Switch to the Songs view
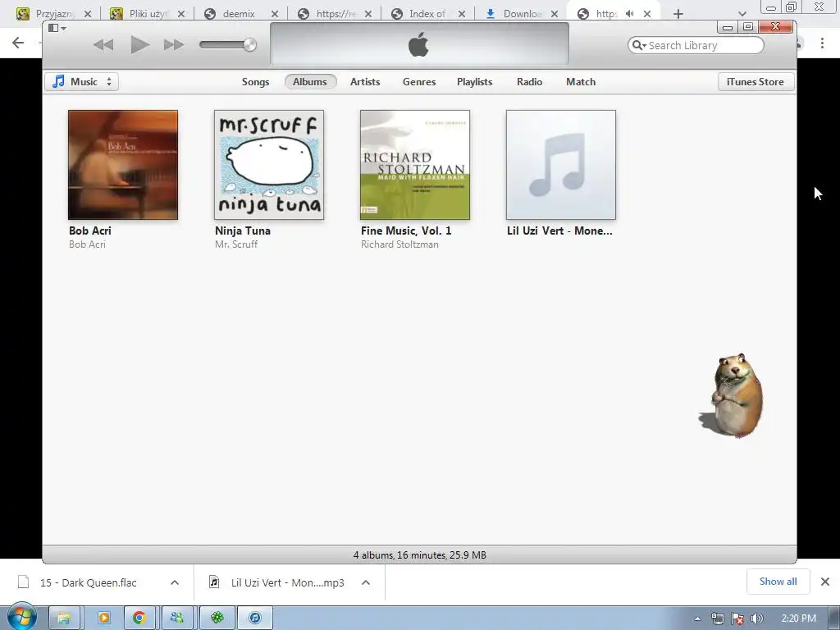 pyautogui.click(x=255, y=82)
